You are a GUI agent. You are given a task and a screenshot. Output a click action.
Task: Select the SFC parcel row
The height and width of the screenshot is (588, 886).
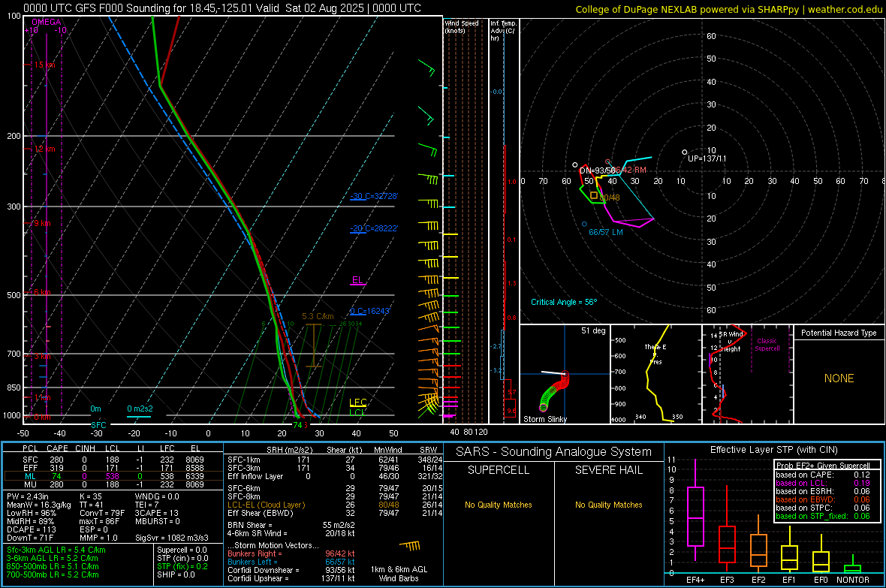coord(113,460)
